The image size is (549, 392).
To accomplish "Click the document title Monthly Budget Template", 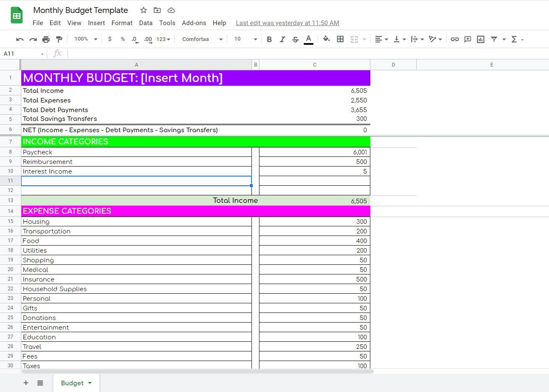I will point(81,10).
